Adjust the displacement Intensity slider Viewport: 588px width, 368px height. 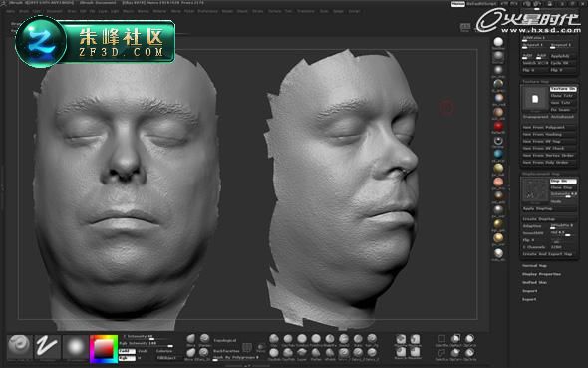pos(563,194)
